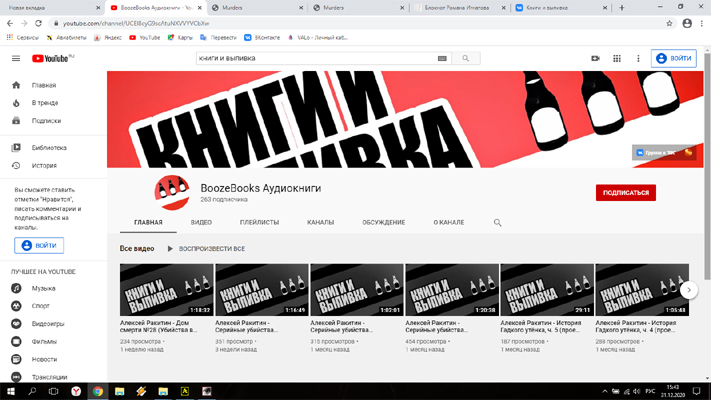
Task: Open Windows taskbar search
Action: click(32, 391)
